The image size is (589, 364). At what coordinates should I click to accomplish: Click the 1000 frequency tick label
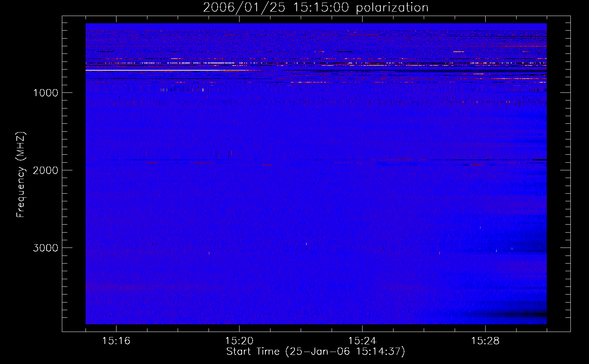(x=46, y=93)
